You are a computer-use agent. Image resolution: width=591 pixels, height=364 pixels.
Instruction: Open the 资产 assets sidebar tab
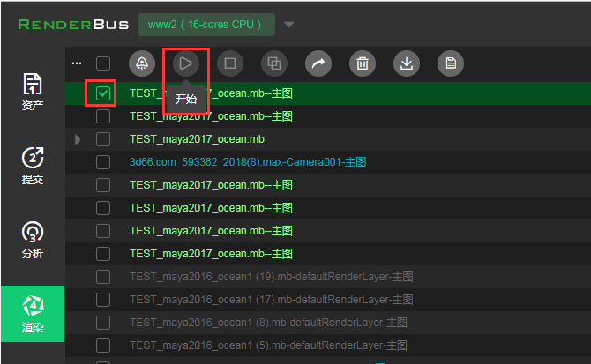(x=33, y=92)
